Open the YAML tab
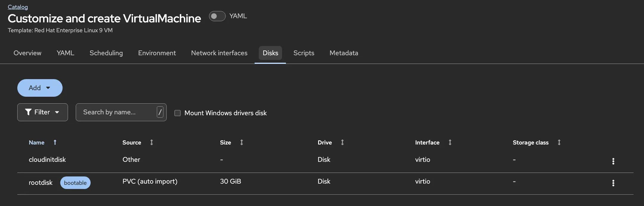This screenshot has height=206, width=644. tap(65, 53)
